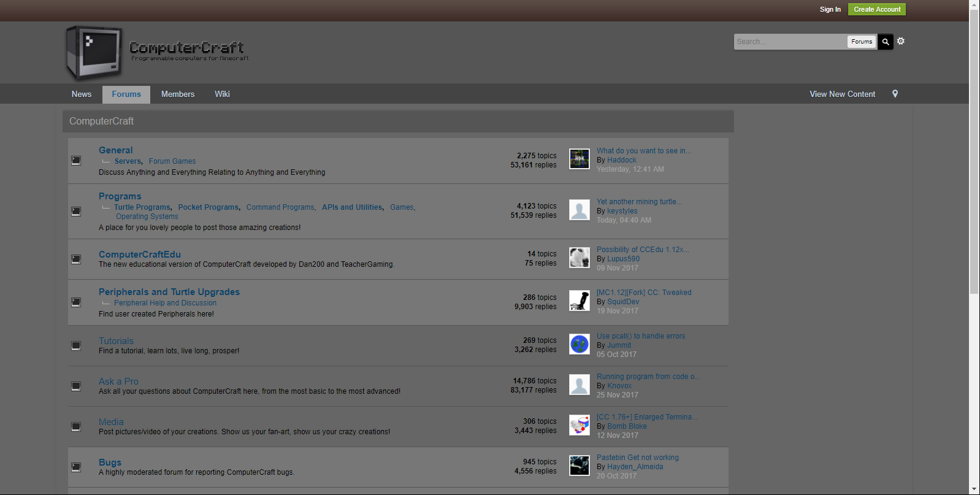This screenshot has width=980, height=495.
Task: Click the scrollbar down arrow
Action: (x=974, y=489)
